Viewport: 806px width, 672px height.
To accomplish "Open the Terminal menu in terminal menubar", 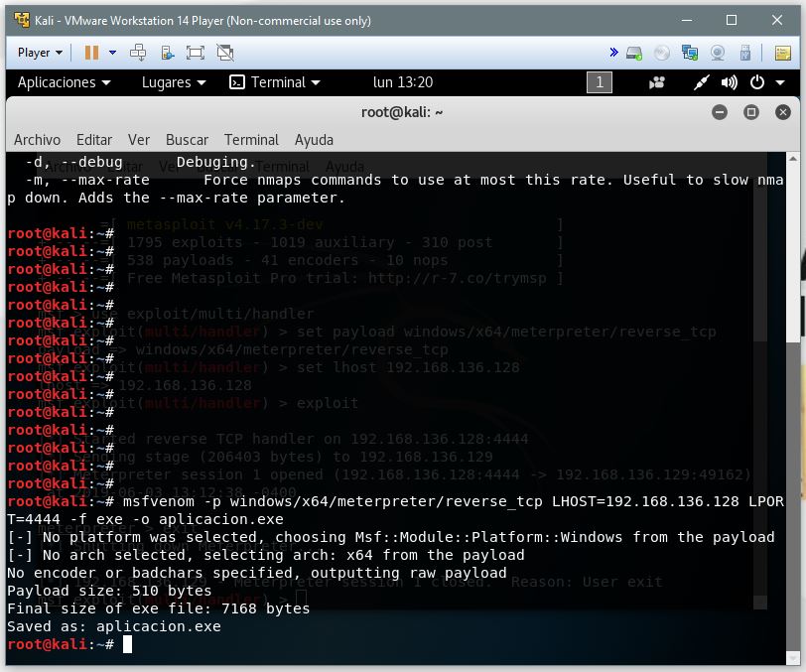I will (x=251, y=140).
